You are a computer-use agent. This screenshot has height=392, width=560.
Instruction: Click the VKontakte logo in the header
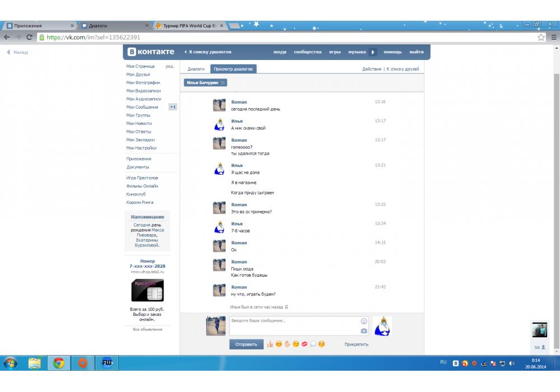[151, 52]
